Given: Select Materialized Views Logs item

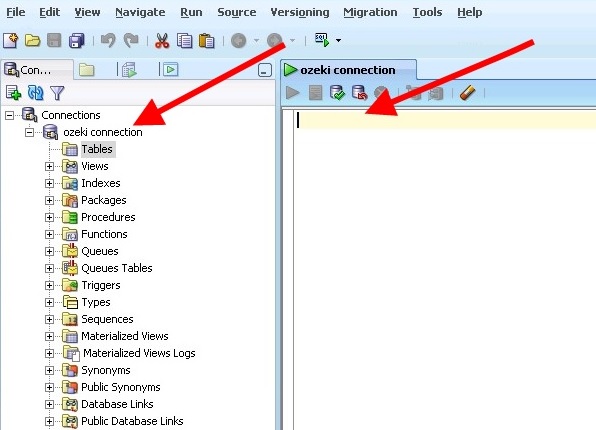Looking at the screenshot, I should coord(139,353).
